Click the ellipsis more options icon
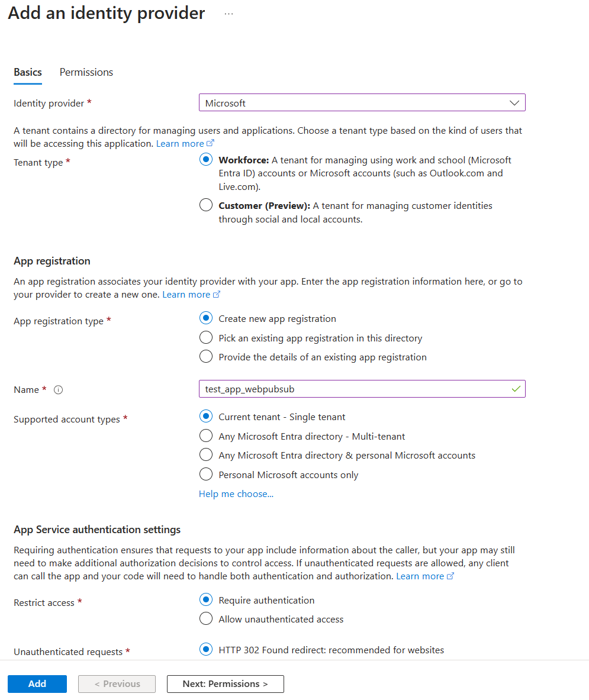 click(x=229, y=14)
